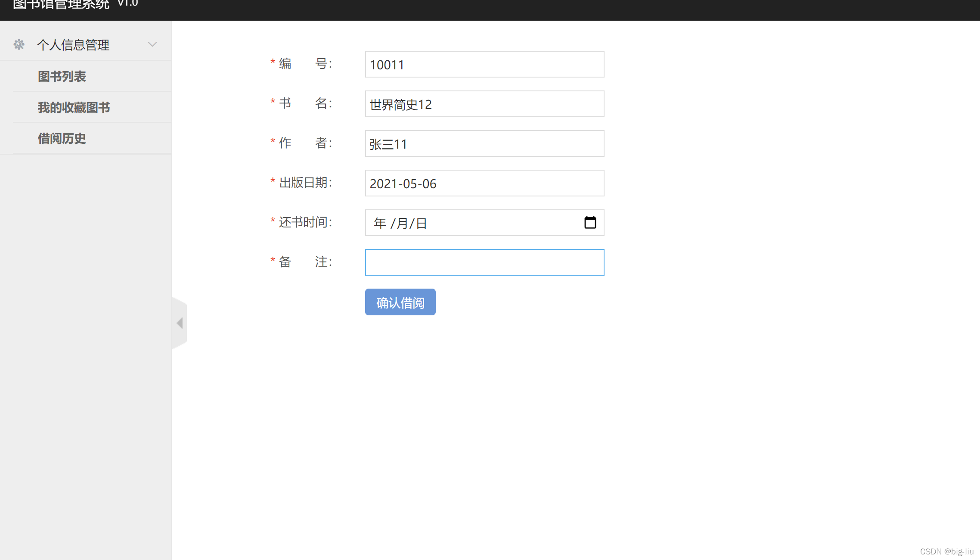Screen dimensions: 980x560
Task: Click the gear icon beside 个人信息管理
Action: click(x=19, y=44)
